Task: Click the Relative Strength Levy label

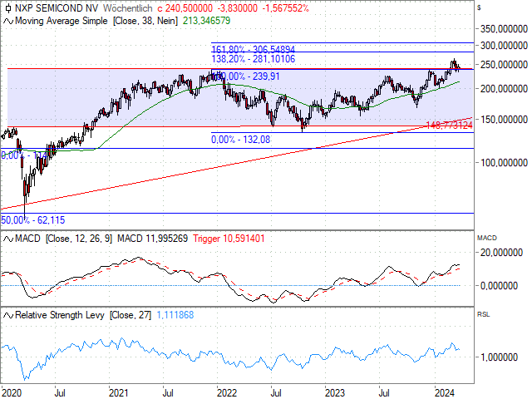Action: [60, 315]
